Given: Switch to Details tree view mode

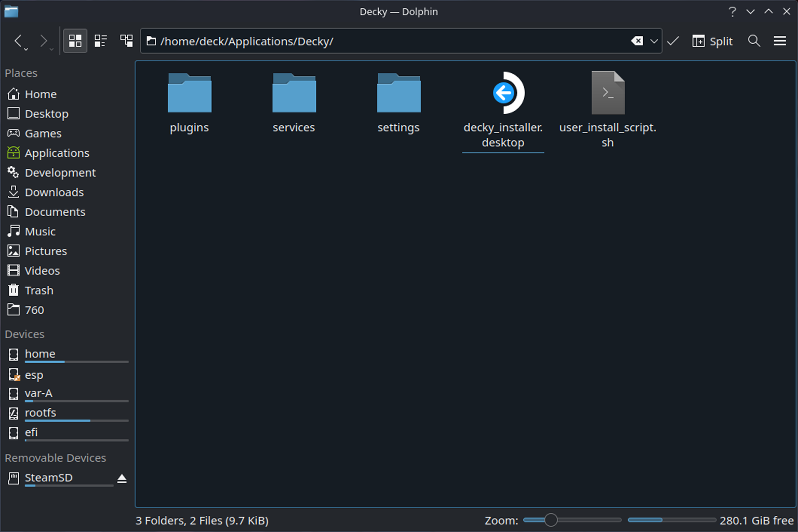Looking at the screenshot, I should 126,41.
